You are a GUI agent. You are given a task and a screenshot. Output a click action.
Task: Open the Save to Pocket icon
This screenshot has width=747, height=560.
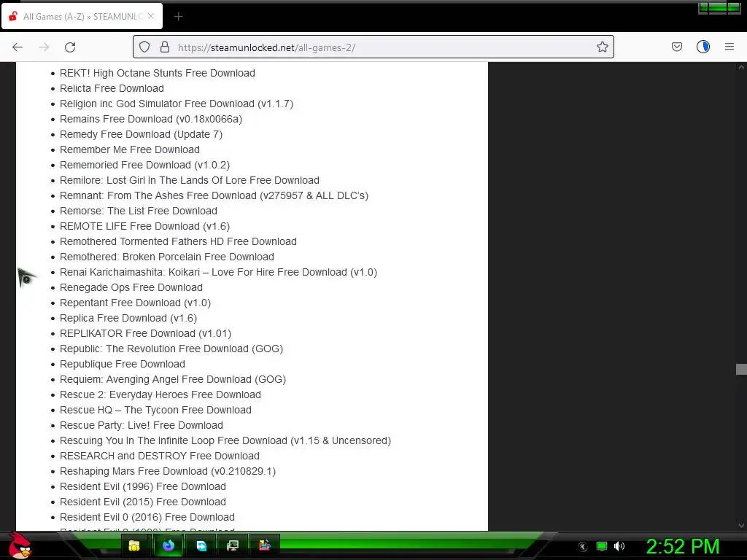[676, 47]
